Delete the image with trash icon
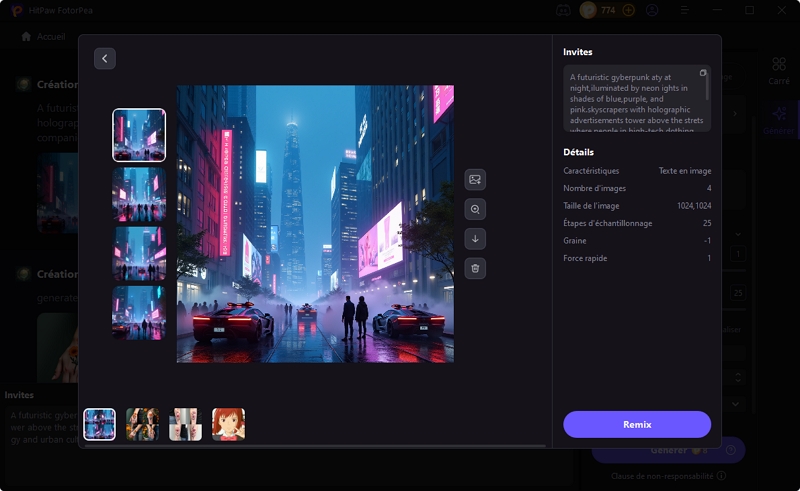 point(475,268)
